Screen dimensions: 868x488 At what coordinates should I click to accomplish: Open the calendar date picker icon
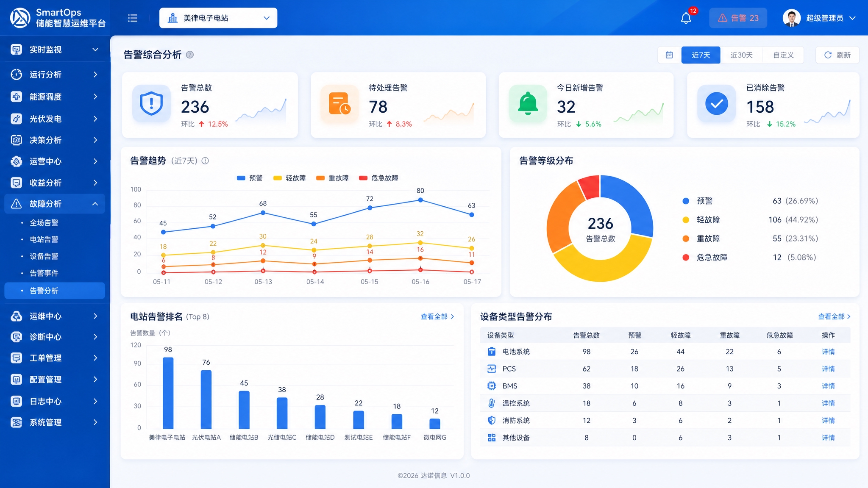click(669, 55)
